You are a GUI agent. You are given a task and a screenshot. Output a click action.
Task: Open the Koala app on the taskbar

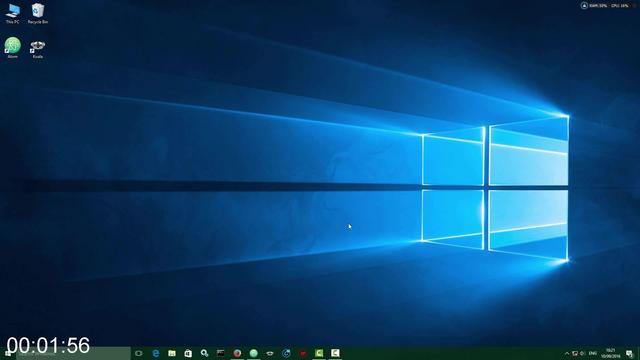pyautogui.click(x=270, y=353)
